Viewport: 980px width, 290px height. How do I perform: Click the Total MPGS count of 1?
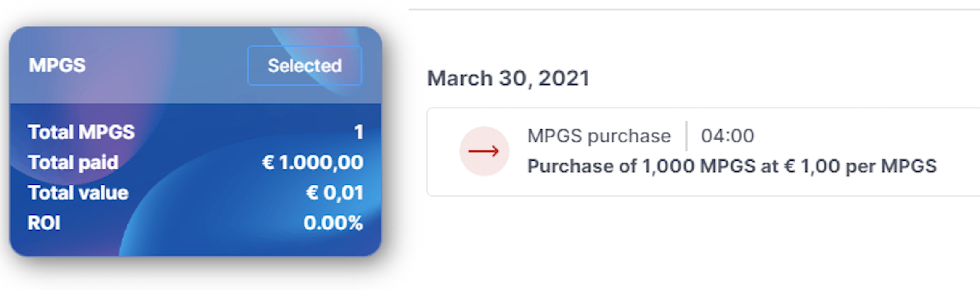tap(358, 132)
